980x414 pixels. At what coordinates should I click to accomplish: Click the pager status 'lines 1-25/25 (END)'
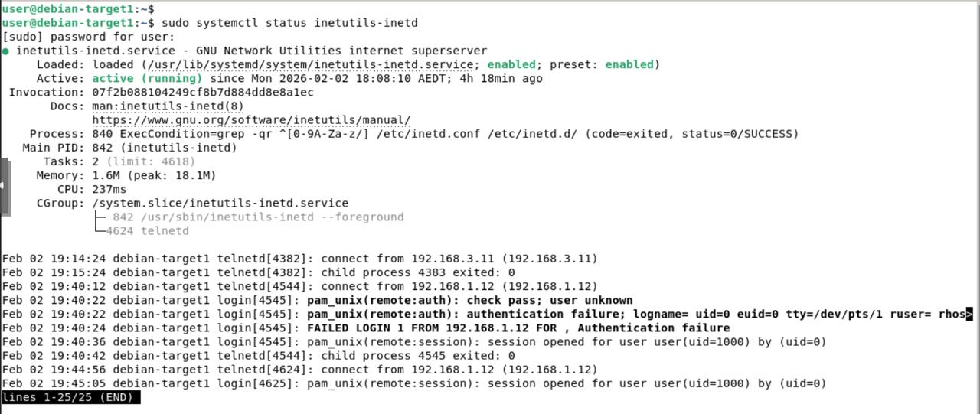pos(70,398)
